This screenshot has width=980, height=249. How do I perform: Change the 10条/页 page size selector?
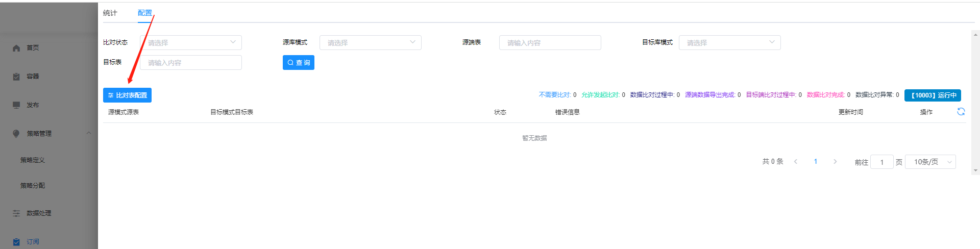(930, 162)
